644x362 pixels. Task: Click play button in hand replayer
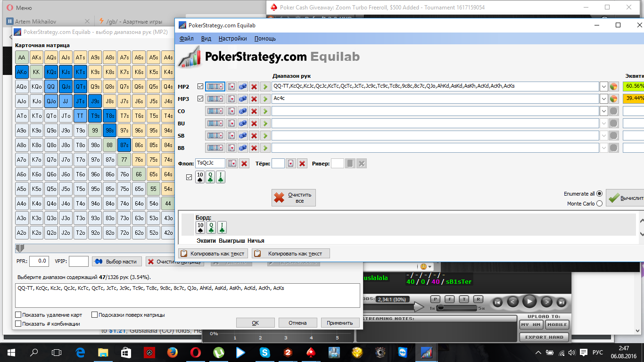[529, 302]
